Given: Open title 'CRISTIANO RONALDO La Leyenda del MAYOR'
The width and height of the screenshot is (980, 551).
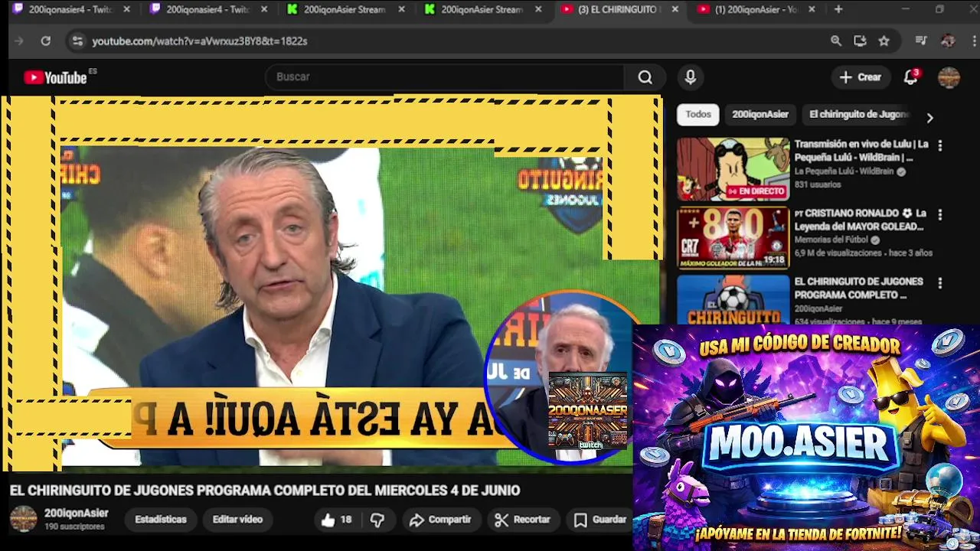Looking at the screenshot, I should (x=860, y=220).
